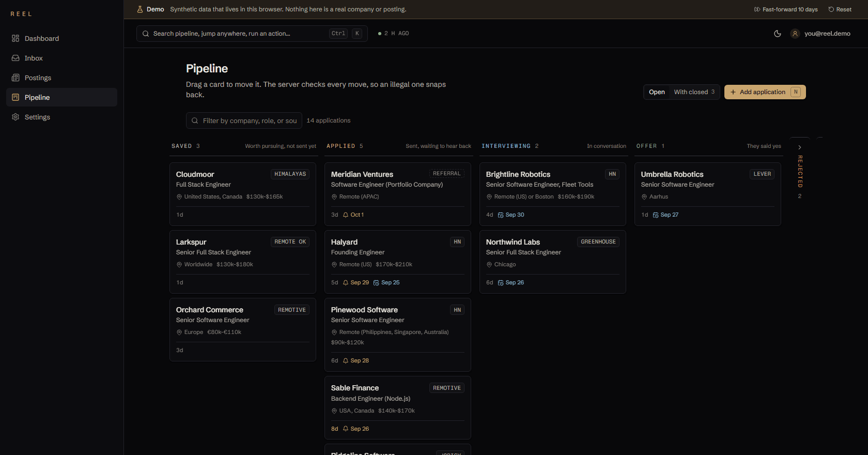Toggle dark mode moon icon

(x=778, y=34)
